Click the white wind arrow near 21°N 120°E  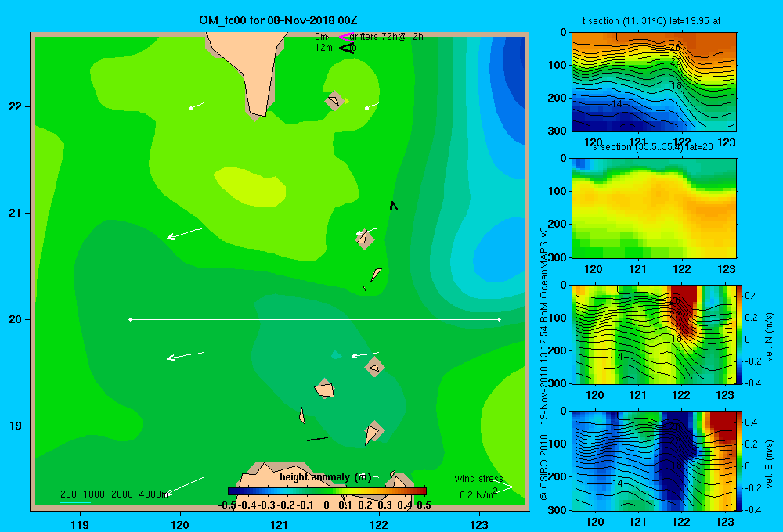click(x=185, y=233)
